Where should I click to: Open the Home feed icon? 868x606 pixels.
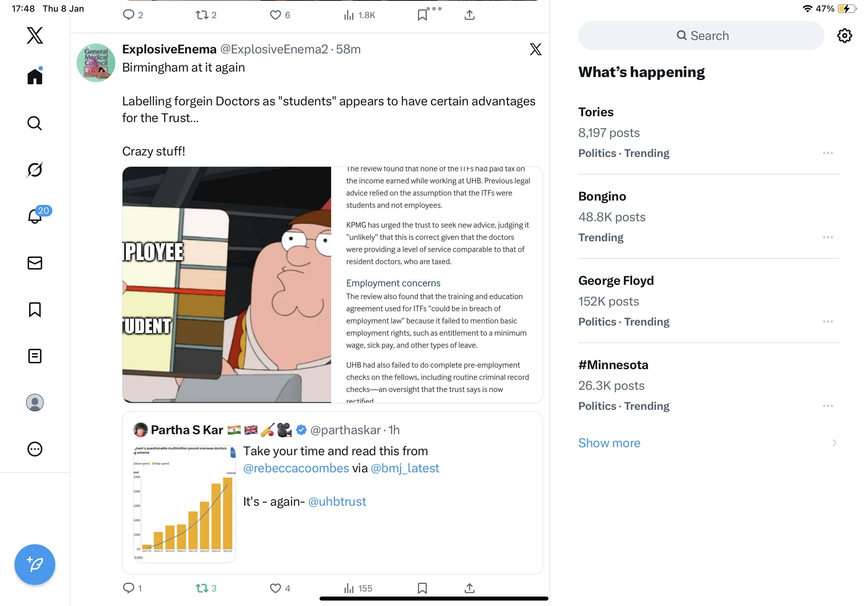tap(35, 77)
